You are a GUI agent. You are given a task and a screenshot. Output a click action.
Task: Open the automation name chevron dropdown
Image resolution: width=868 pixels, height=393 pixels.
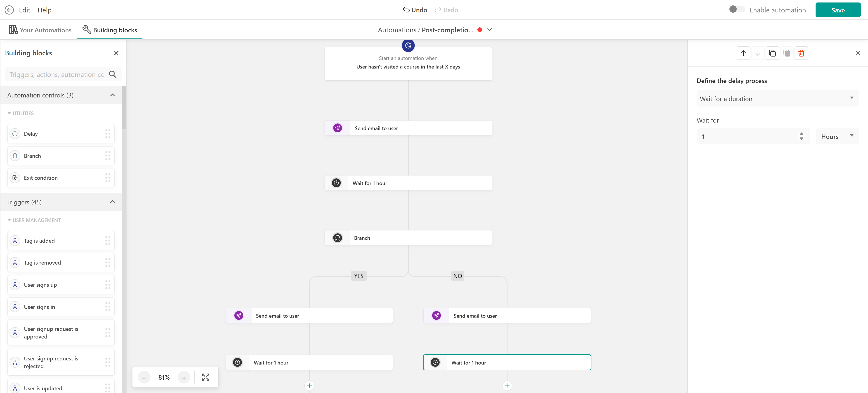click(490, 30)
